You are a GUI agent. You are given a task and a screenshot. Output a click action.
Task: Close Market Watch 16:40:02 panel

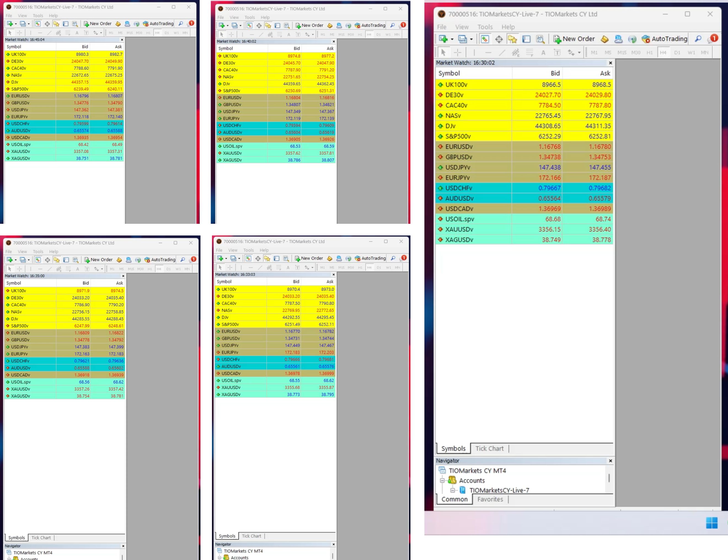pos(334,42)
